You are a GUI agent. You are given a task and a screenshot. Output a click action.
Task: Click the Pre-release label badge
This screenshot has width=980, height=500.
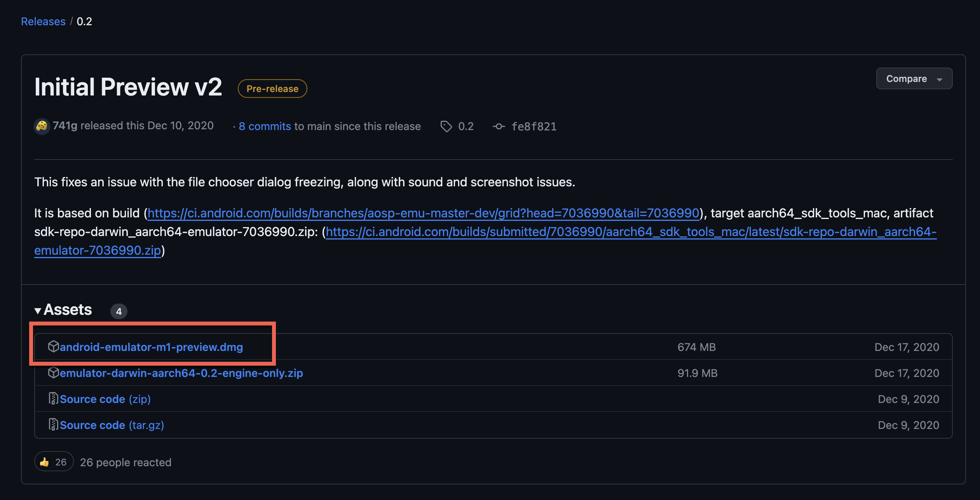(x=272, y=89)
